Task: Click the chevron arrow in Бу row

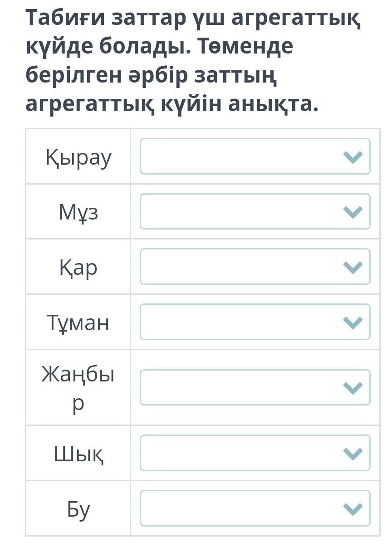Action: point(353,509)
